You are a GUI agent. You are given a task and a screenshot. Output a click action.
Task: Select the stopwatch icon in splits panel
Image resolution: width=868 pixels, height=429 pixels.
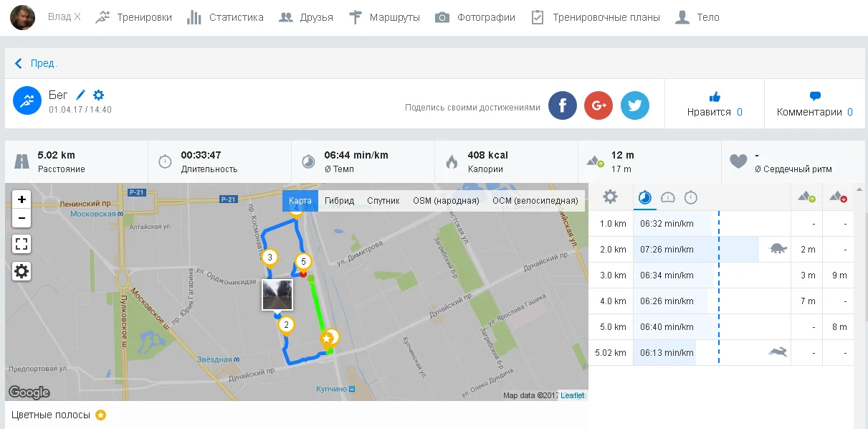[x=690, y=197]
